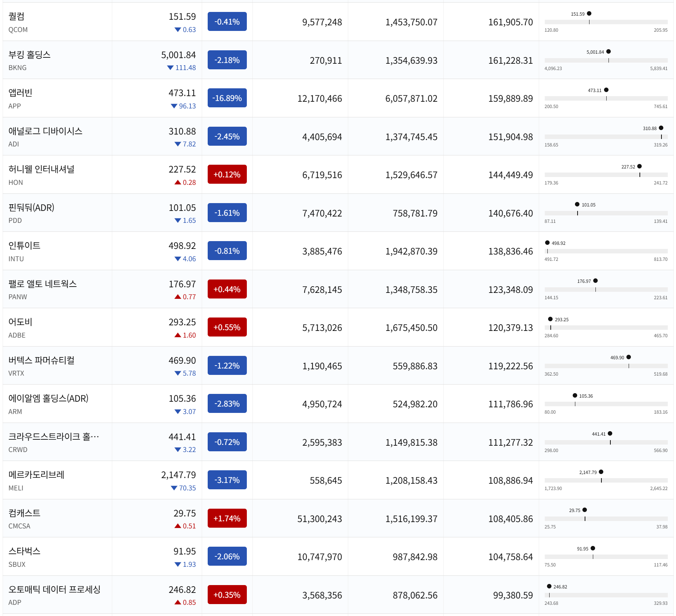Click the 29.75 marker on CMCSA range bar
Viewport: 676px width, 616px height.
pos(585,510)
